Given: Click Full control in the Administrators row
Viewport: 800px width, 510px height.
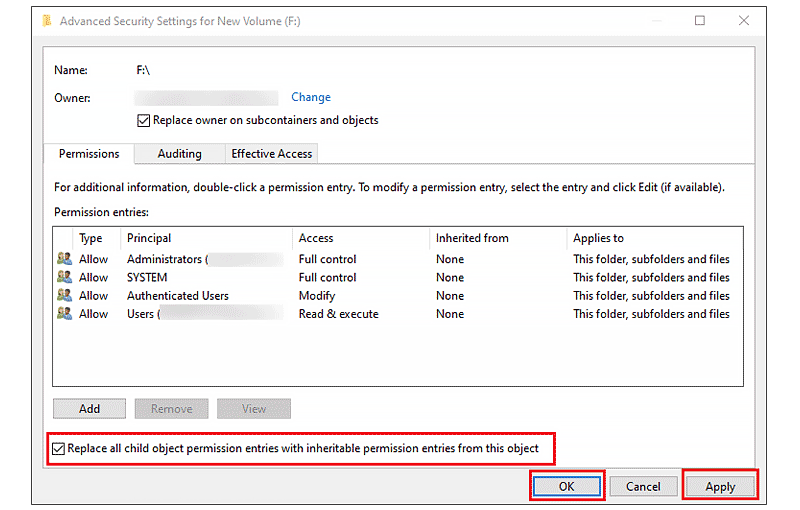Looking at the screenshot, I should (x=328, y=259).
